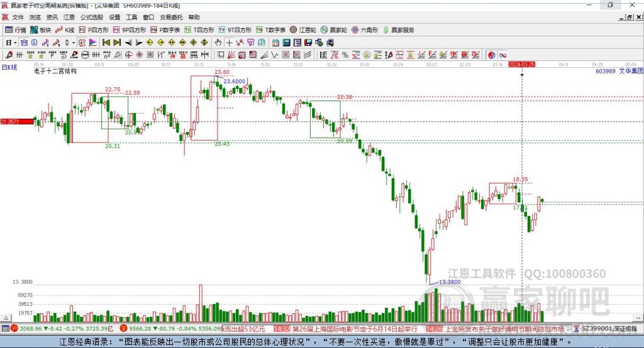The image size is (644, 348).
Task: Expand the candle style dropdown arrow
Action: point(74,43)
